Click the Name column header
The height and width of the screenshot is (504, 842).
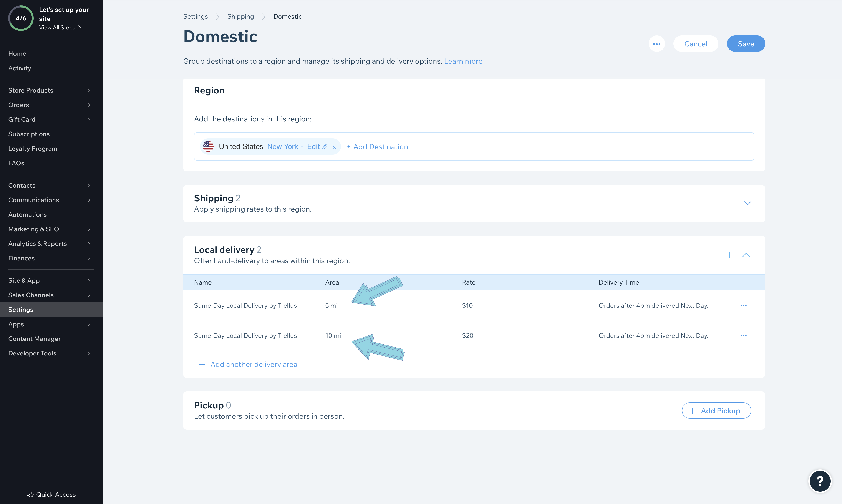pos(203,282)
